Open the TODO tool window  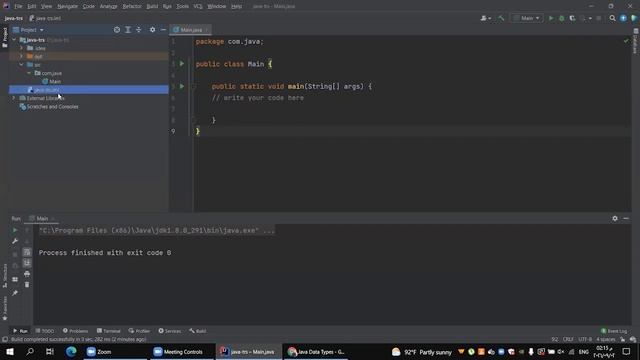[45, 331]
